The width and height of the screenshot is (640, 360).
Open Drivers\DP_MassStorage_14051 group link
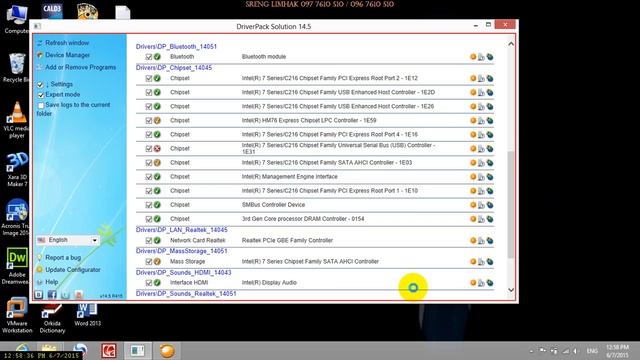pos(182,251)
